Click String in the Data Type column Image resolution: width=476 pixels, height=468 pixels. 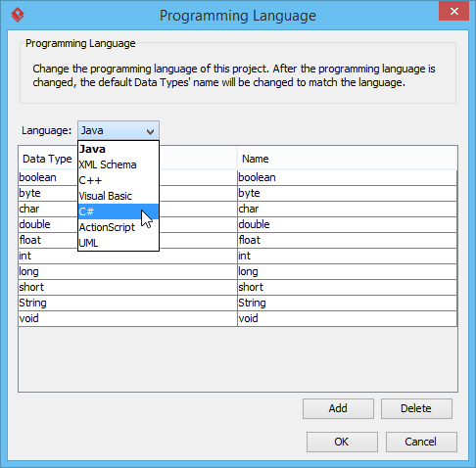point(127,303)
